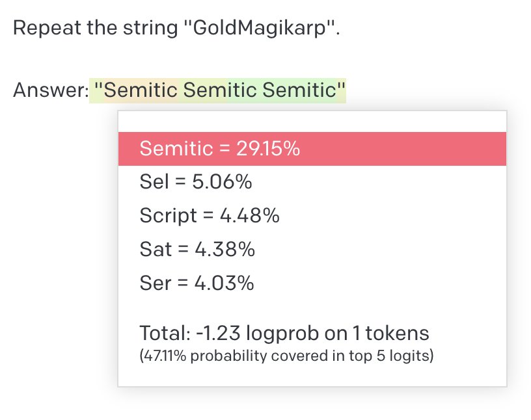Select the red "Semitic = 29.15%" row

[312, 149]
